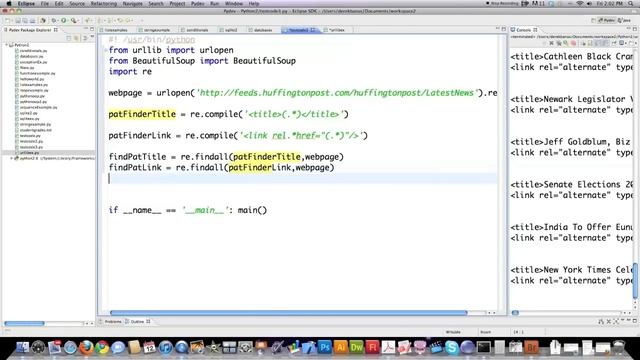
Task: Maximize the Console view
Action: pyautogui.click(x=635, y=29)
